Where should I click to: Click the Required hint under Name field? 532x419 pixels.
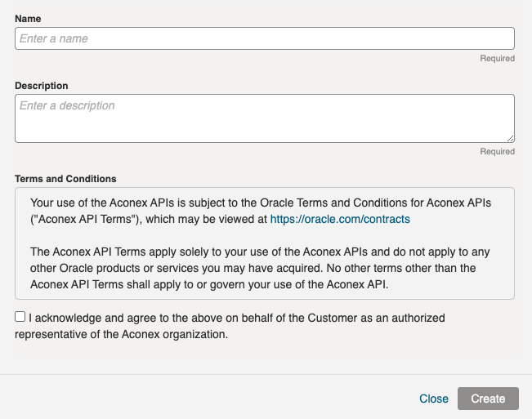tap(497, 58)
